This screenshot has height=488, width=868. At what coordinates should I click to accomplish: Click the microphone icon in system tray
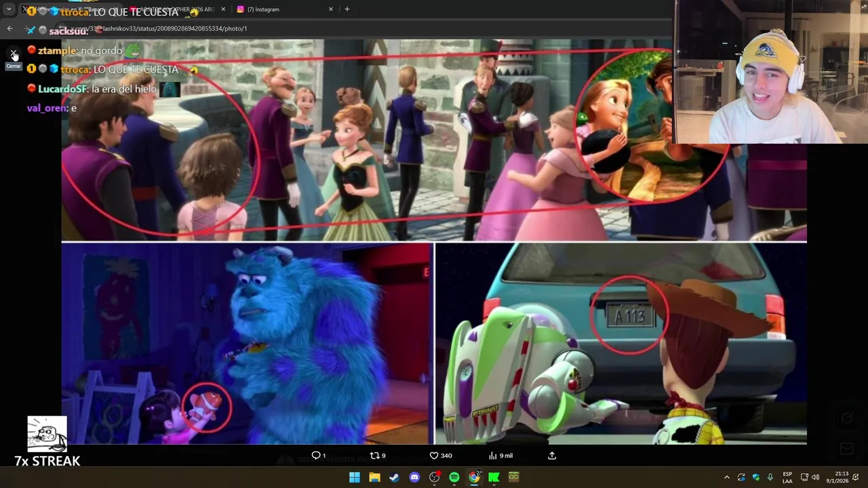pos(770,477)
